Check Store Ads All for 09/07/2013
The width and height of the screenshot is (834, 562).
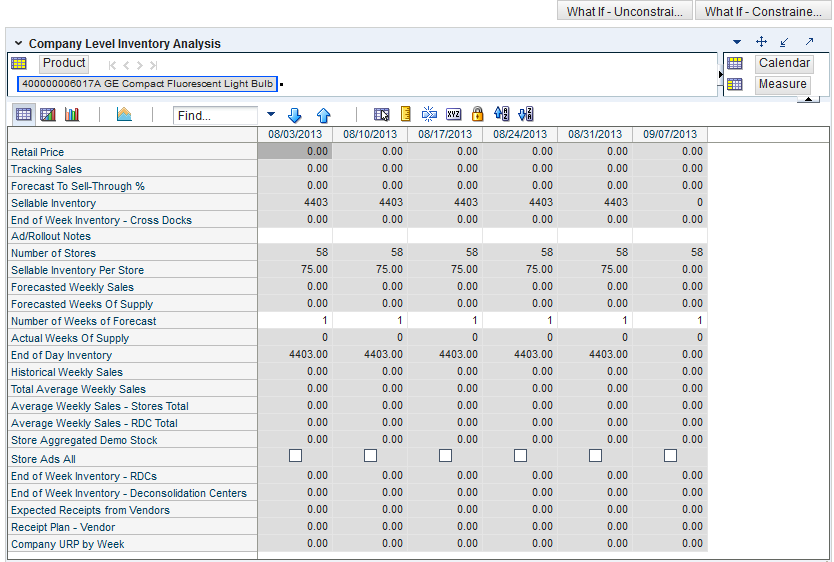pyautogui.click(x=670, y=456)
